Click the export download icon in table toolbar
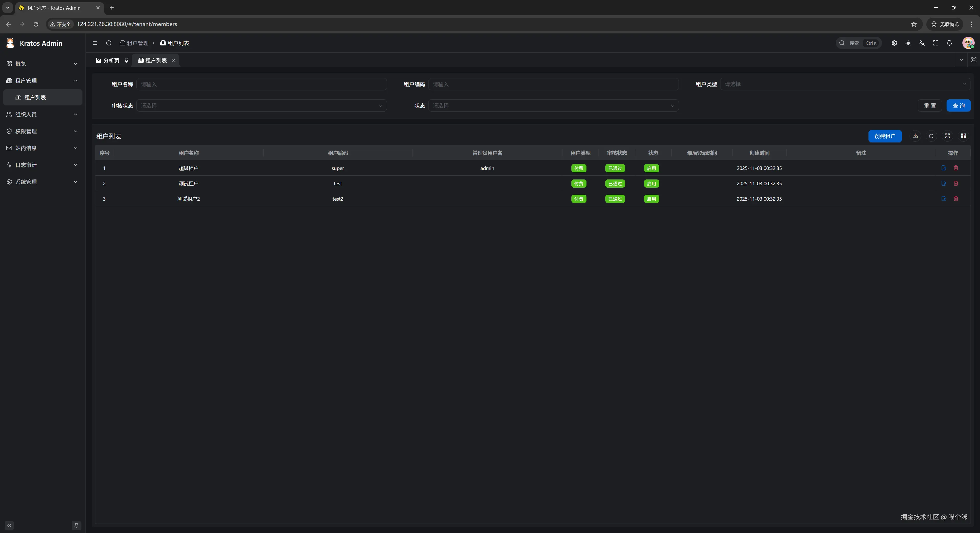Screen dimensions: 980x533 [x=915, y=136]
